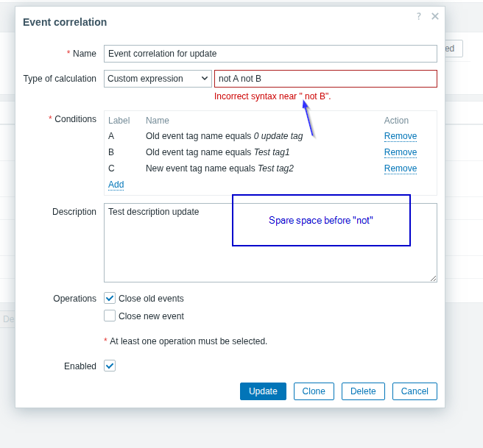Toggle the Enabled checkbox
This screenshot has width=483, height=448.
pyautogui.click(x=110, y=366)
